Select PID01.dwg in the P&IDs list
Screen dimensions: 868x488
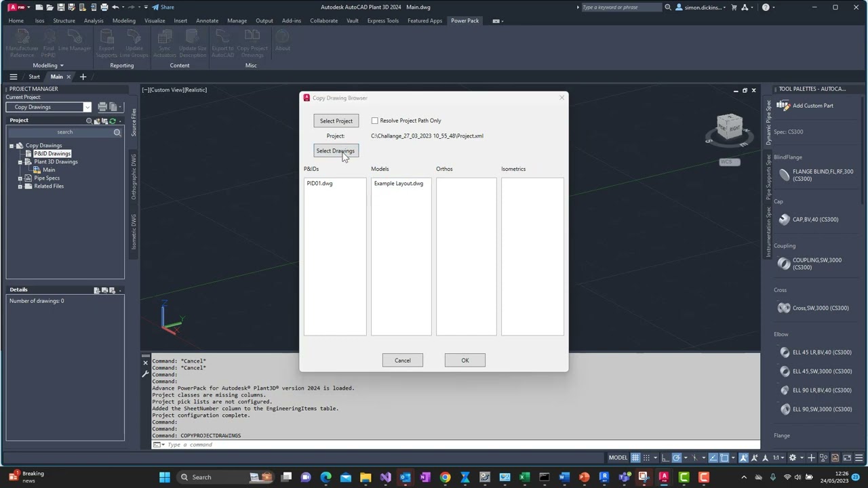point(319,183)
